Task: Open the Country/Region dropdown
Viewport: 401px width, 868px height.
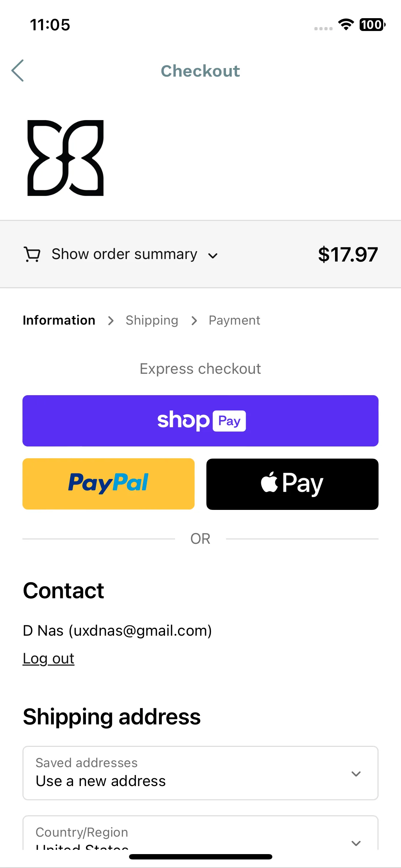Action: click(x=200, y=833)
